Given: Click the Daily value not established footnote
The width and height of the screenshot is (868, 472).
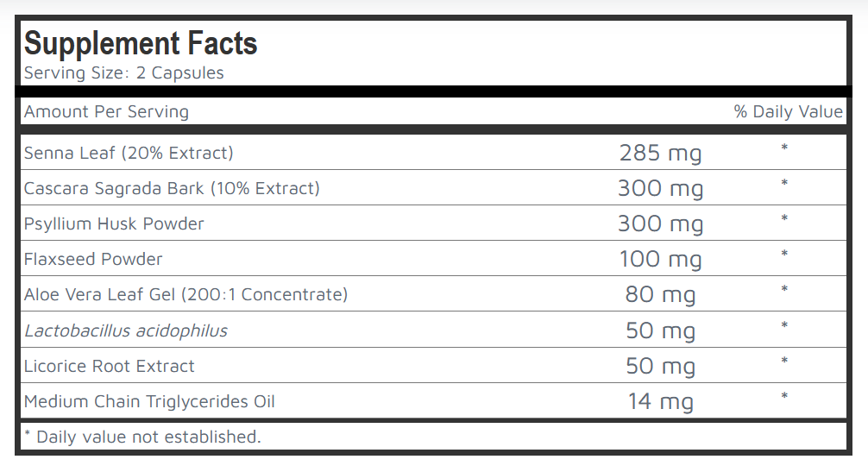Looking at the screenshot, I should click(x=142, y=437).
